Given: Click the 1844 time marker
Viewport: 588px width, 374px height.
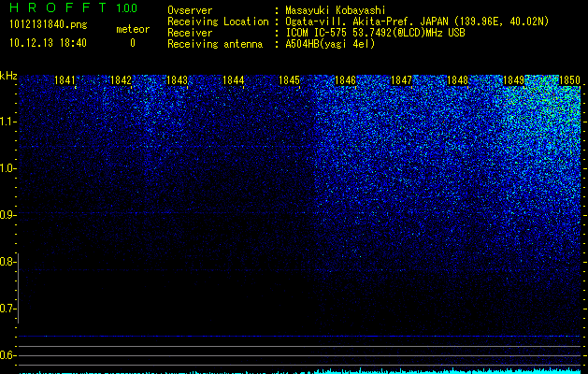Looking at the screenshot, I should (x=234, y=80).
